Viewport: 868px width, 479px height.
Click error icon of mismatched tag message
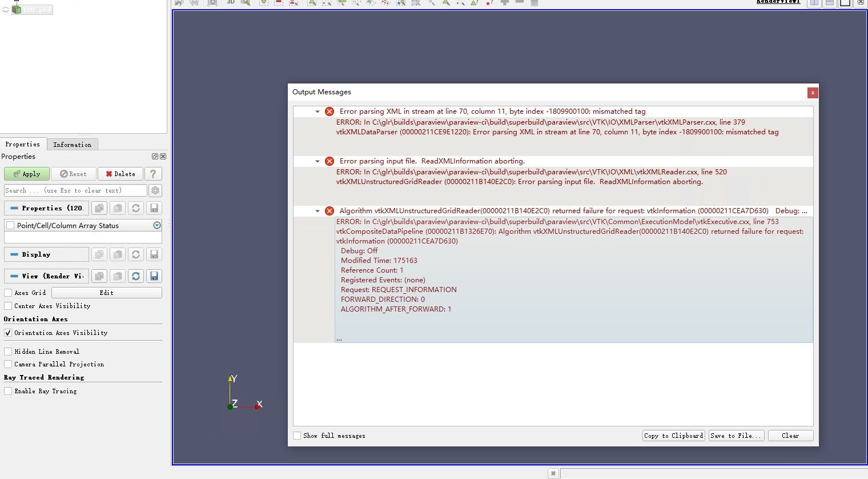coord(329,111)
